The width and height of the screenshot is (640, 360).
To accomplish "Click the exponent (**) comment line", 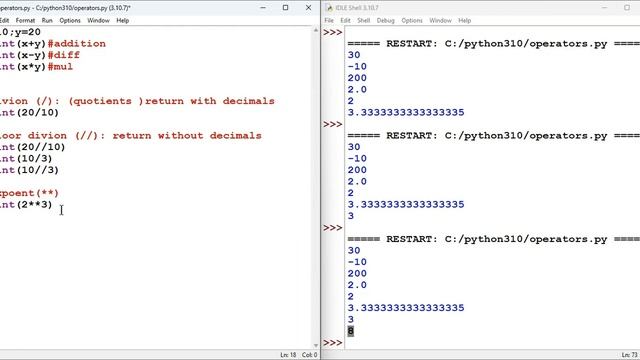I will click(29, 193).
